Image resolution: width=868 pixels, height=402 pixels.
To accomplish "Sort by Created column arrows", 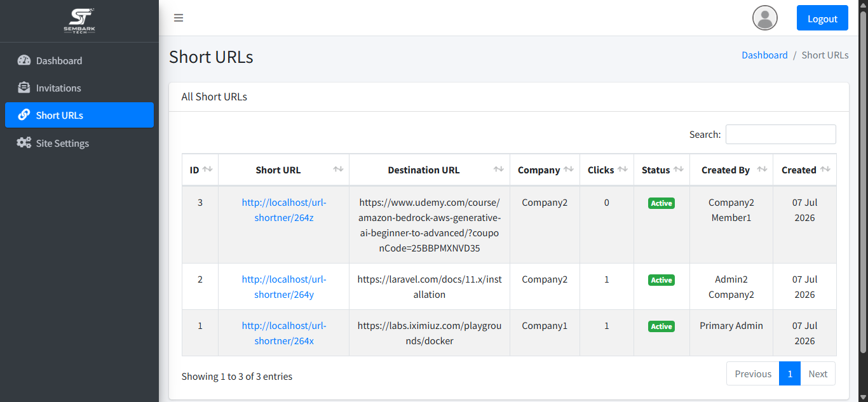I will pos(825,170).
